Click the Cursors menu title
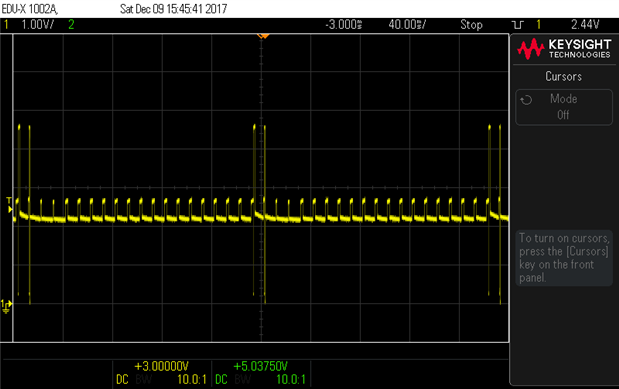Image resolution: width=619 pixels, height=389 pixels. point(563,76)
